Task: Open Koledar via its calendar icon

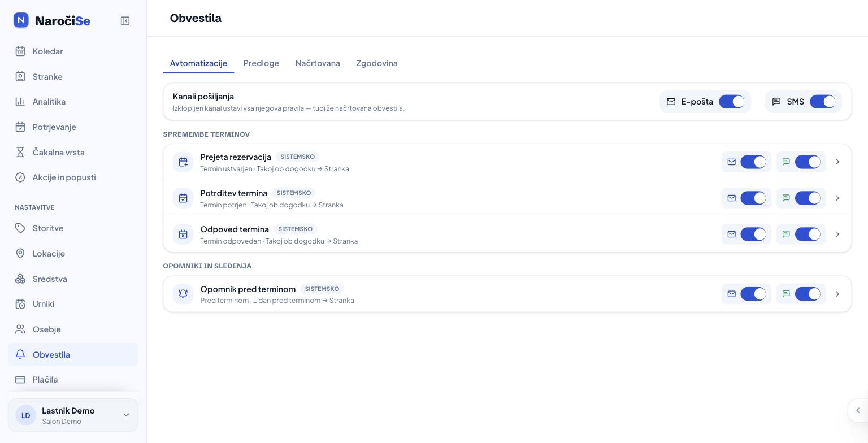Action: coord(20,51)
